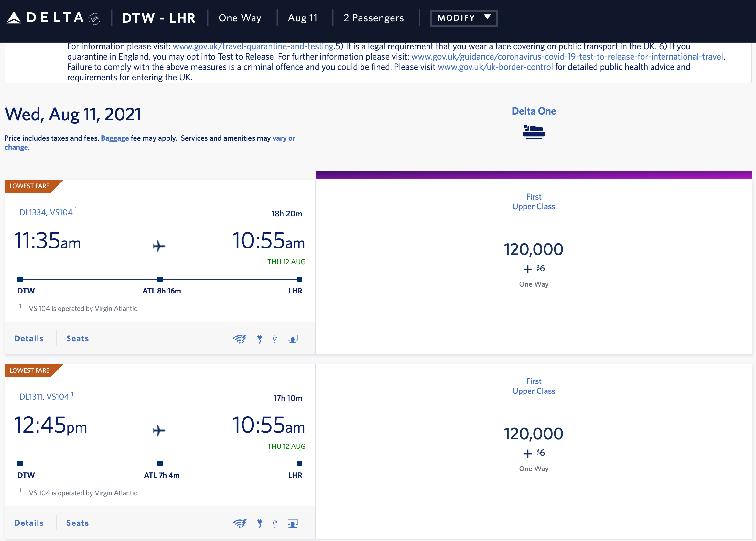
Task: Open Seats for the DL1311 itinerary
Action: (77, 523)
